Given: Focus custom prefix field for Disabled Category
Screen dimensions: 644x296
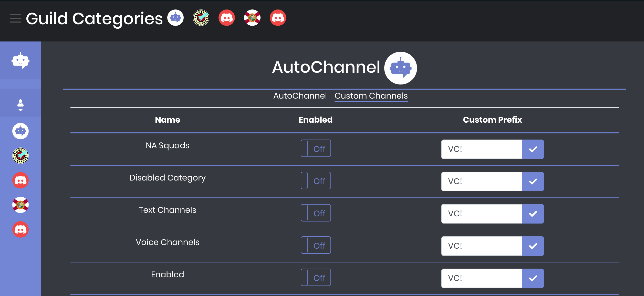Looking at the screenshot, I should pos(482,182).
